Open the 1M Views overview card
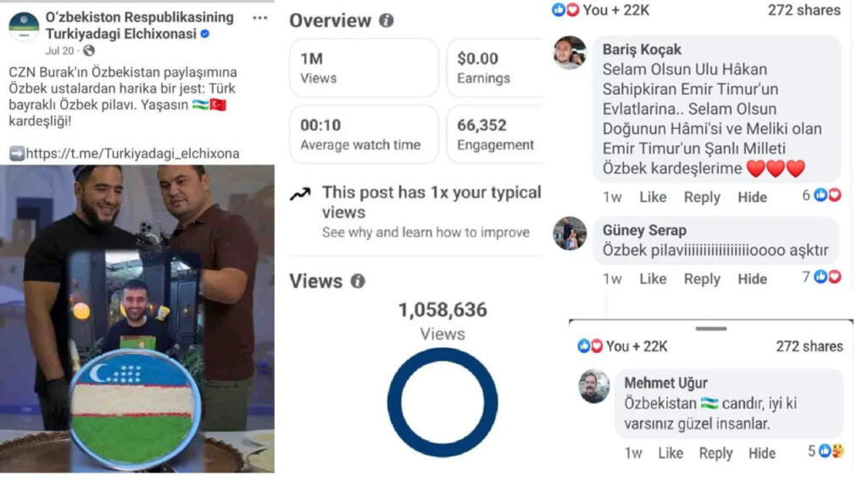Viewport: 868px width, 480px height. (364, 68)
